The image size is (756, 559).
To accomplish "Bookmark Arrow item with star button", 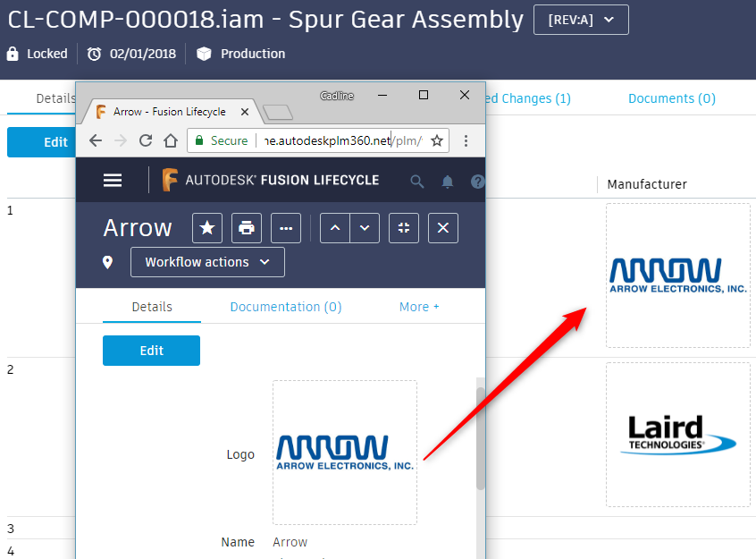I will pyautogui.click(x=207, y=228).
